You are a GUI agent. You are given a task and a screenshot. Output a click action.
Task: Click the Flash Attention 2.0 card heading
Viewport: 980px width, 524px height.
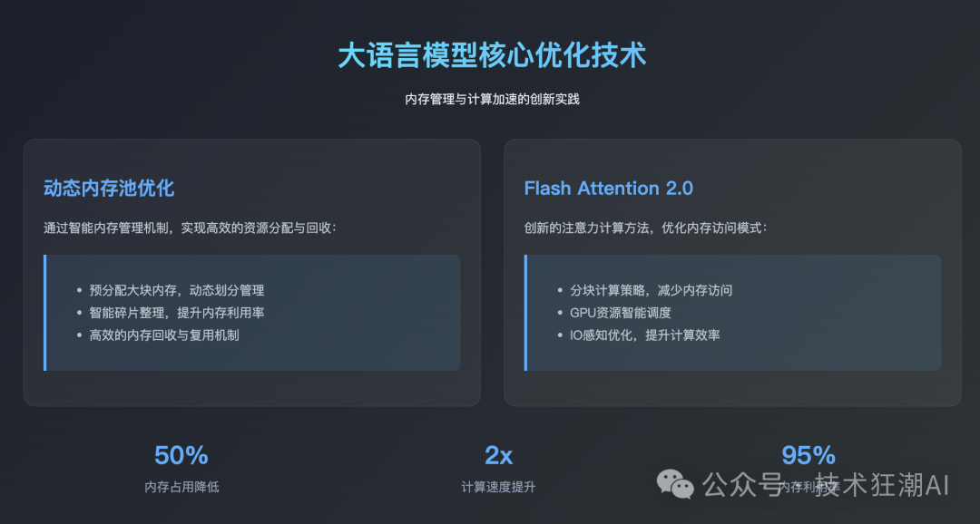point(608,189)
